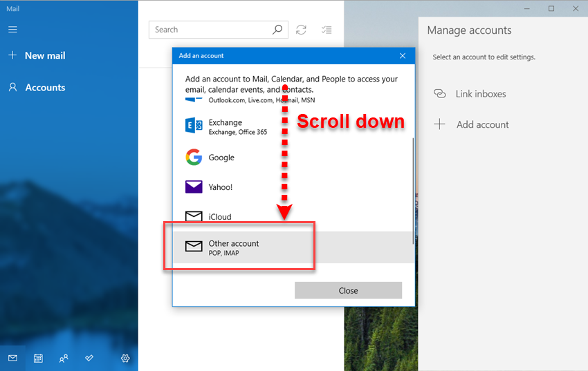Click the person icon beside Accounts
Screen dimensions: 588x371
[x=12, y=87]
